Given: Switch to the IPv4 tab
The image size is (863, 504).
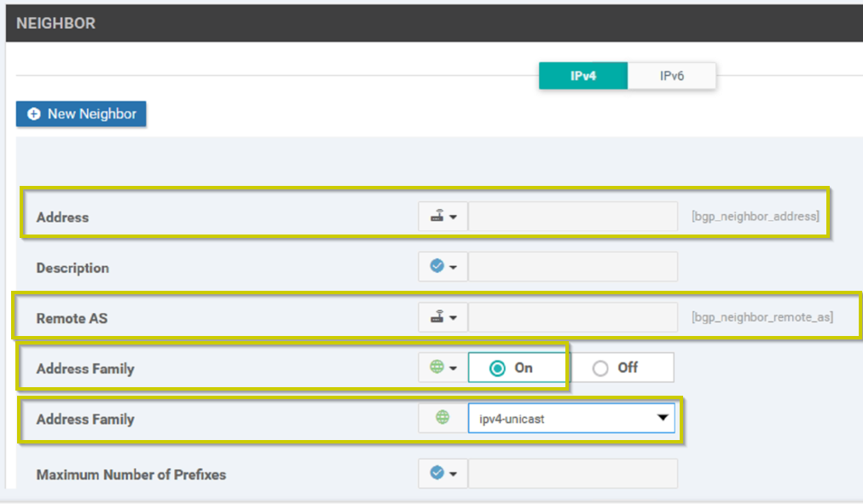Looking at the screenshot, I should click(x=582, y=76).
